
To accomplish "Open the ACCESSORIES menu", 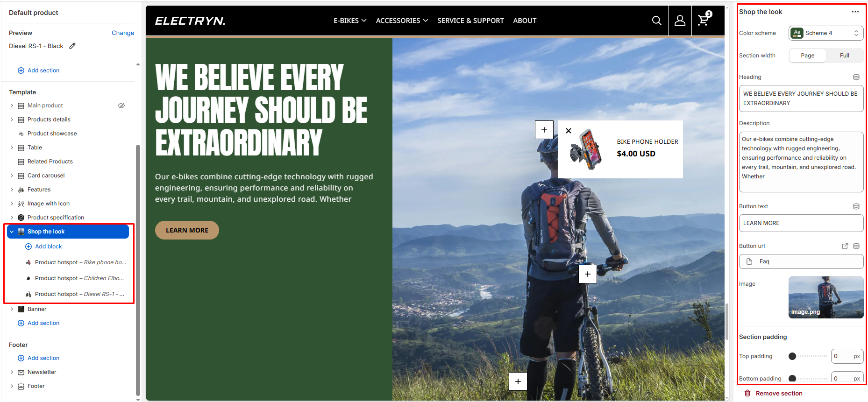I will [x=402, y=21].
